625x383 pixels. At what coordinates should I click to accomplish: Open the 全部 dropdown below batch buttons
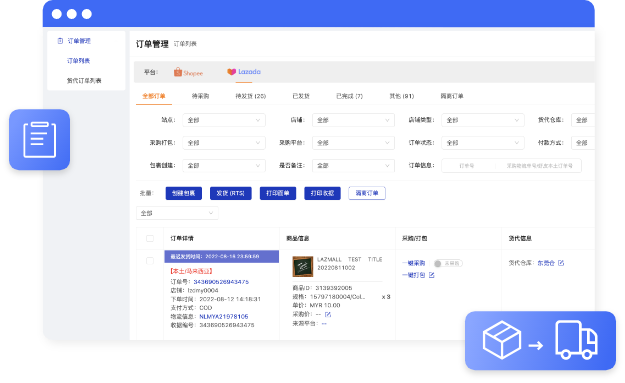177,213
